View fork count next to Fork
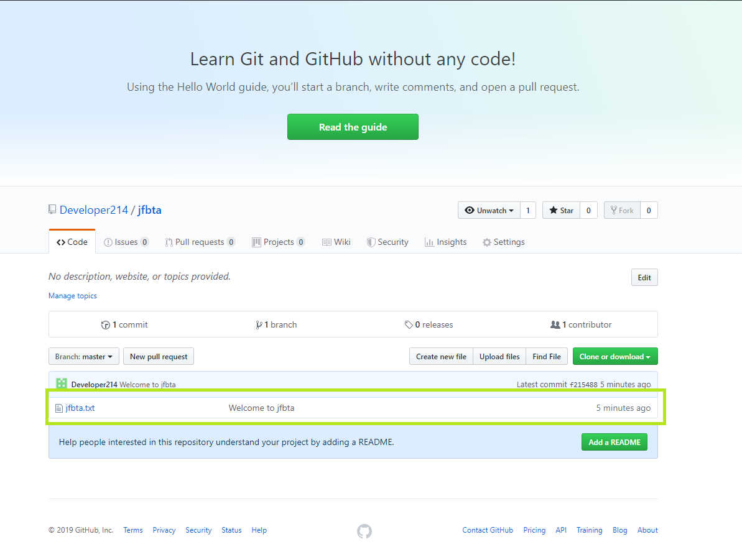The width and height of the screenshot is (742, 560). coord(649,211)
